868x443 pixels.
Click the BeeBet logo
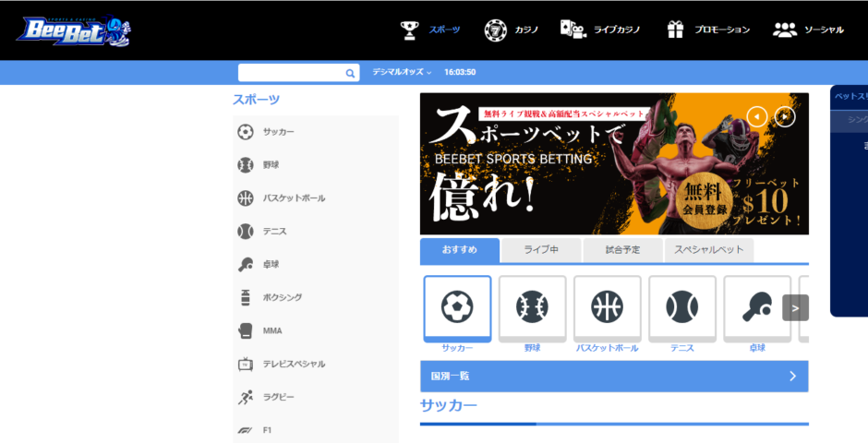point(75,32)
